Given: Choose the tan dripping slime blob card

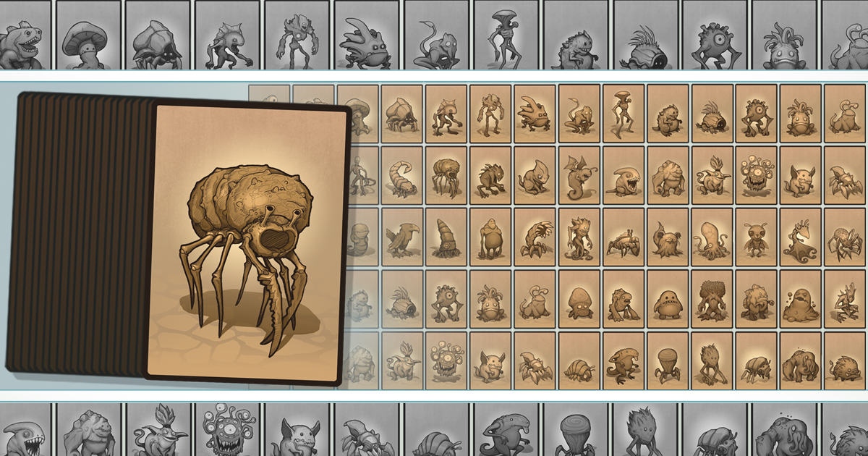Looking at the screenshot, I should point(801,298).
